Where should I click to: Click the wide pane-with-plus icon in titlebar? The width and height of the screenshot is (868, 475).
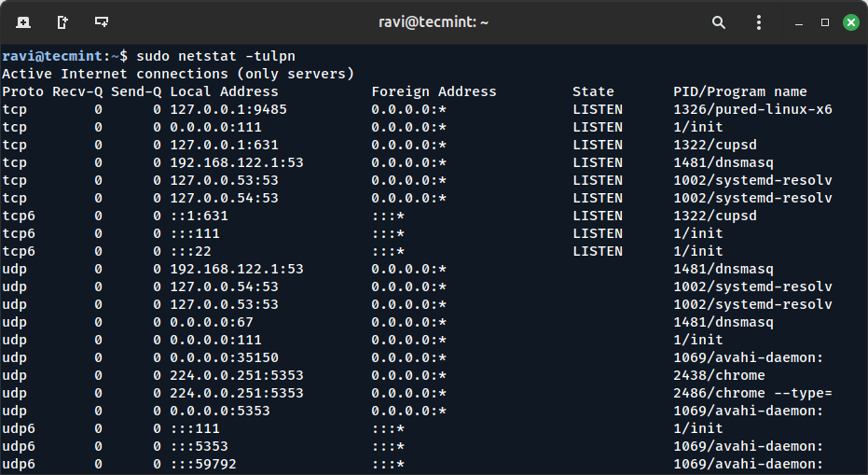pos(102,21)
